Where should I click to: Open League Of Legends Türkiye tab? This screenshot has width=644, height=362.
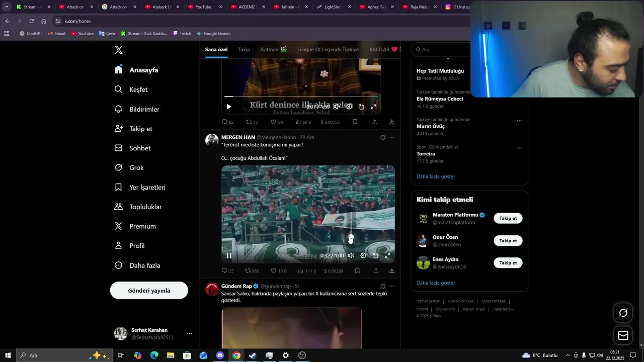coord(328,49)
